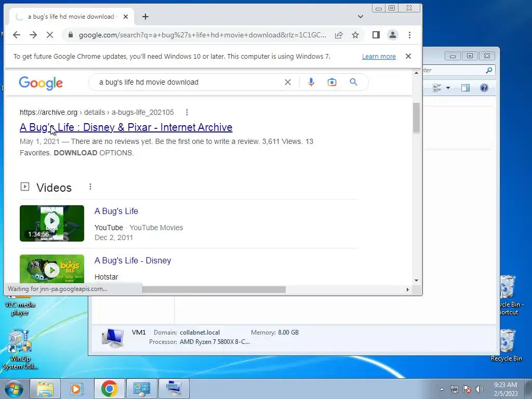Open network status tray icon
Image resolution: width=532 pixels, height=399 pixels.
point(454,389)
